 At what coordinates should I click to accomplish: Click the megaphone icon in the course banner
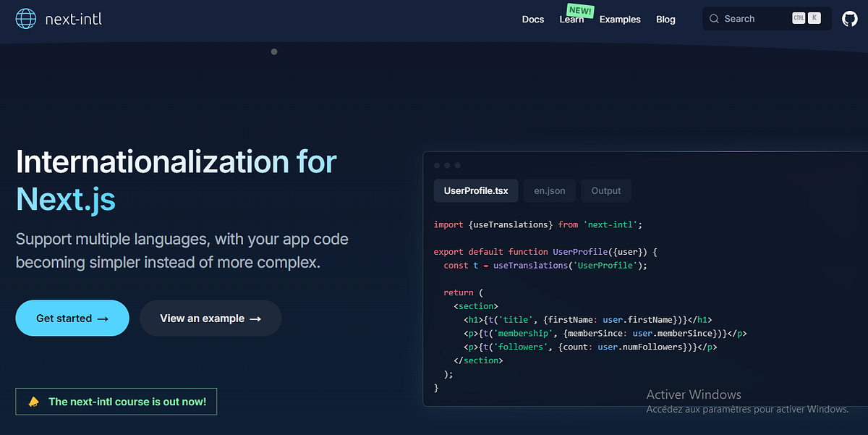[x=34, y=401]
